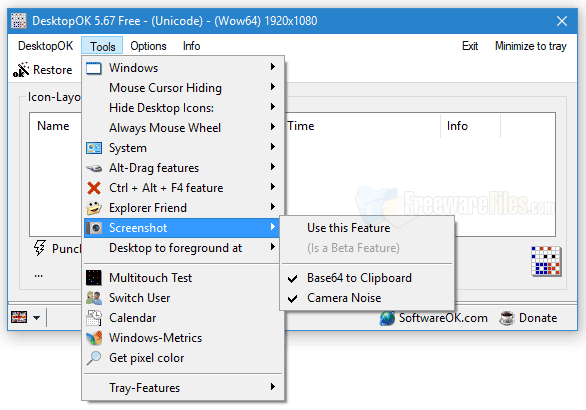Click the Windows menu item icon
Image resolution: width=586 pixels, height=410 pixels.
point(93,68)
